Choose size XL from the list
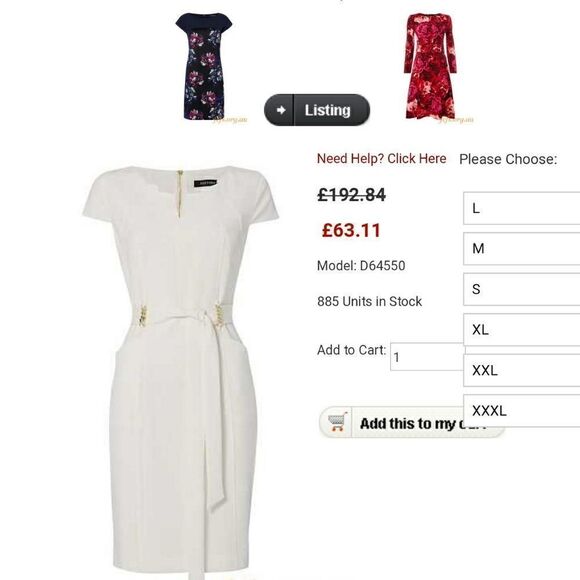The width and height of the screenshot is (580, 580). (x=522, y=330)
